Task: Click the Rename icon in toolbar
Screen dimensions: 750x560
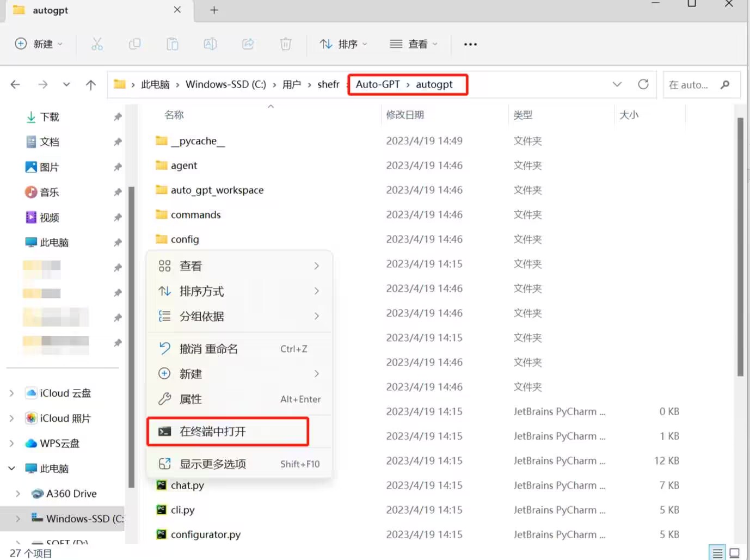Action: click(x=210, y=44)
